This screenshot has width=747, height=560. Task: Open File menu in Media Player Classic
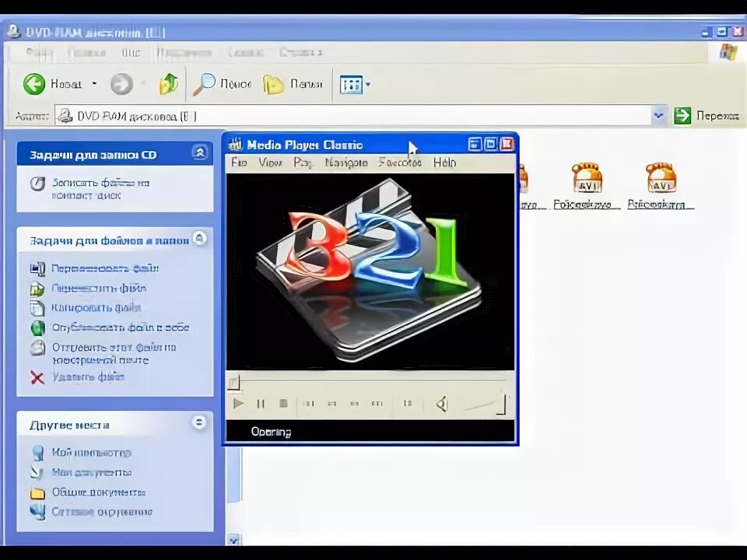pos(239,163)
